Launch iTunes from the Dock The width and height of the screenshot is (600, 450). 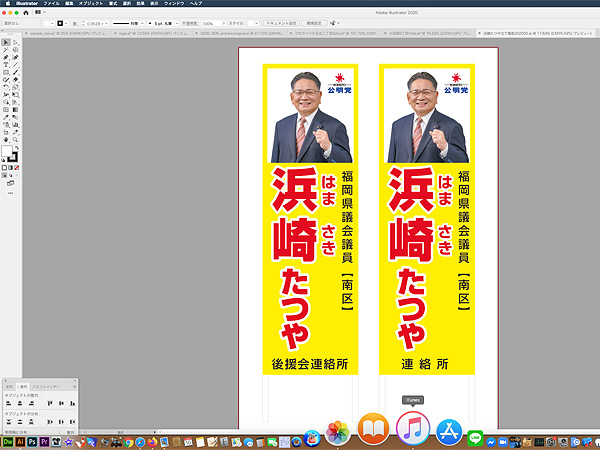tap(412, 428)
